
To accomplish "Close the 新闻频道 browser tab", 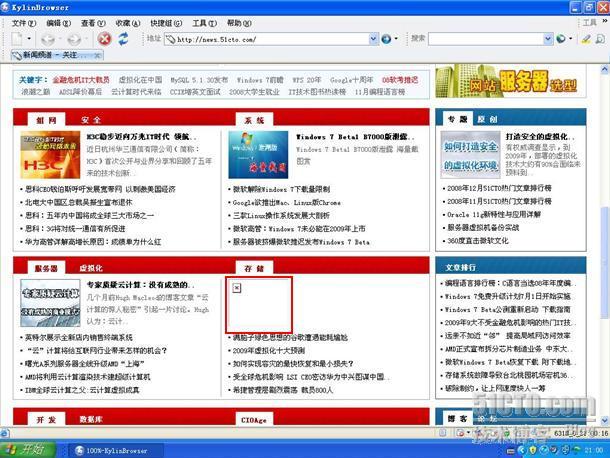I will (97, 56).
